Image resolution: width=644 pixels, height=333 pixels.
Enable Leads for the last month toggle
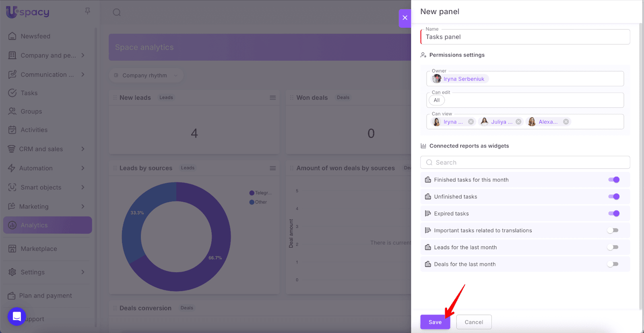click(x=613, y=248)
